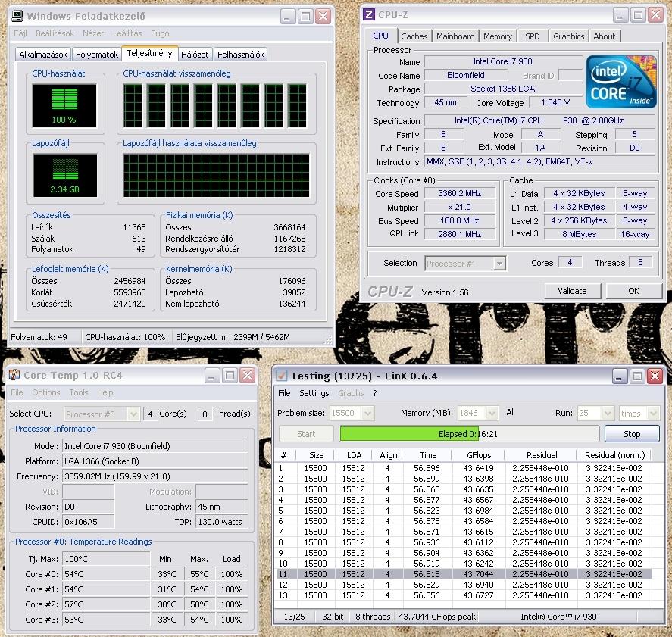Open the Graphs menu in LinX
The width and height of the screenshot is (672, 637).
(351, 393)
